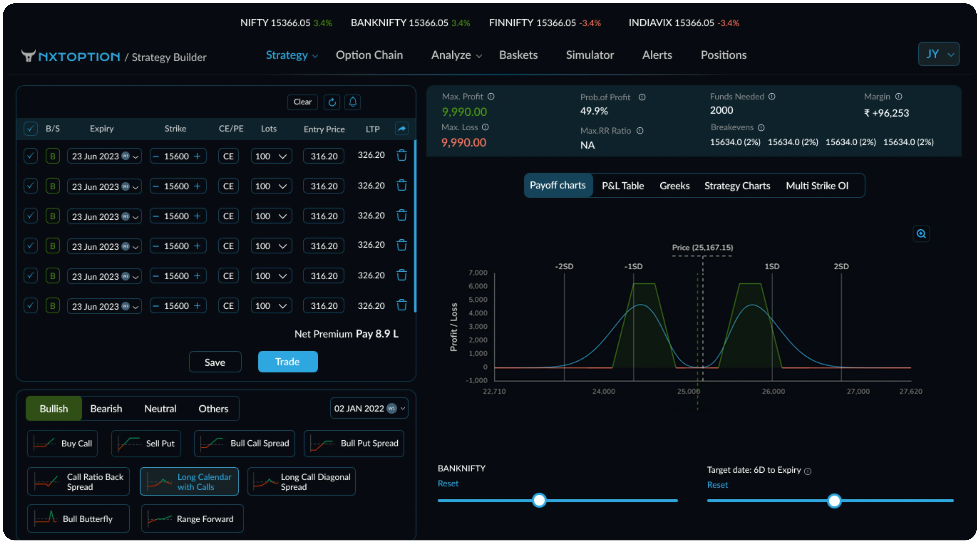Screen dimensions: 980x545
Task: Open the JY user profile dropdown
Action: pos(939,54)
